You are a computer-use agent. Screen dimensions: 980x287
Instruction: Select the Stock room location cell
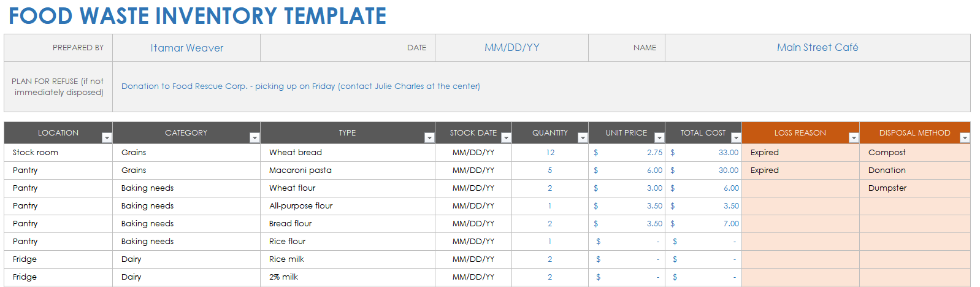pyautogui.click(x=36, y=153)
